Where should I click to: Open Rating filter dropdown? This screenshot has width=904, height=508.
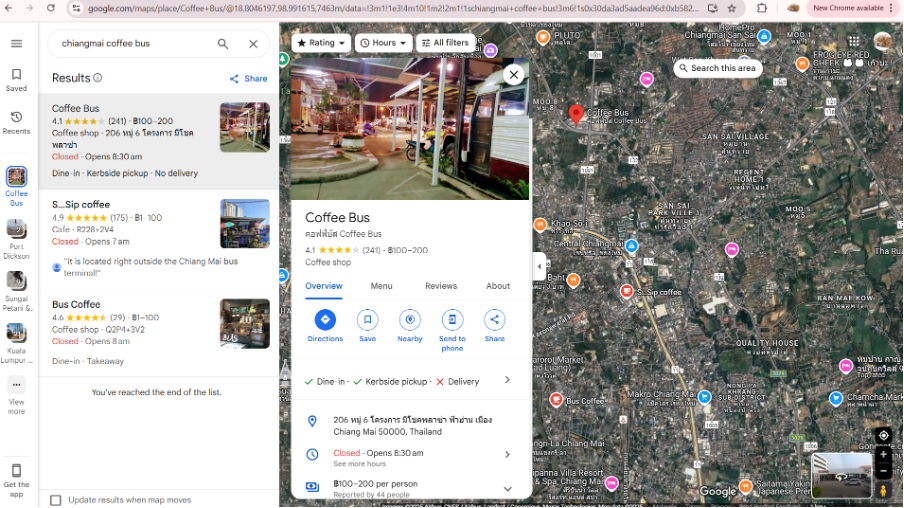[x=321, y=43]
